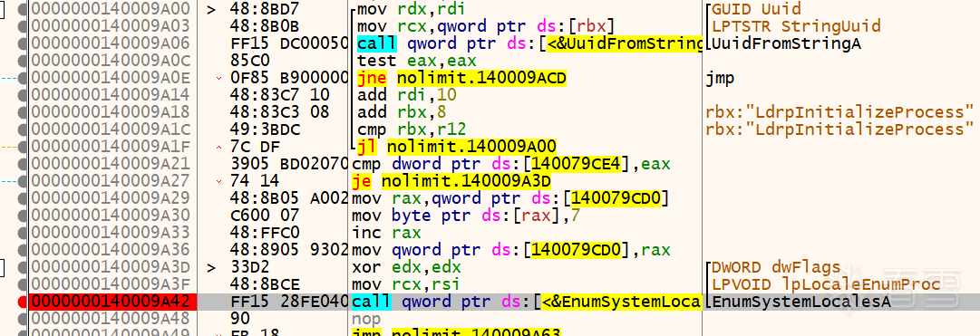The width and height of the screenshot is (980, 336).
Task: Click the 'test eax,eax' instruction
Action: [x=417, y=61]
